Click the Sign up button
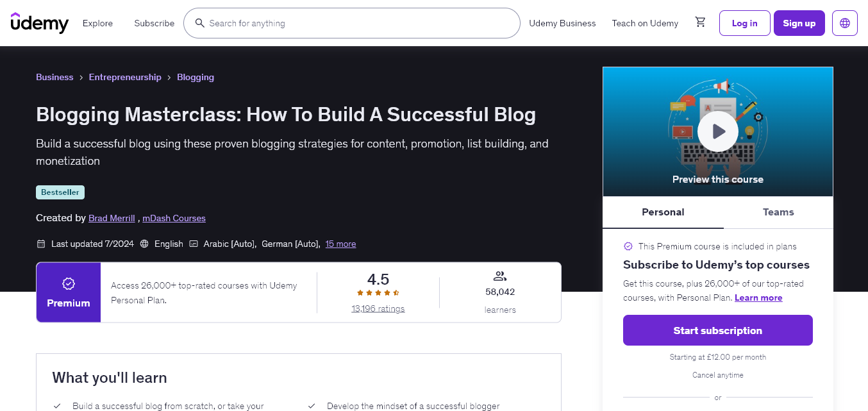 coord(799,23)
